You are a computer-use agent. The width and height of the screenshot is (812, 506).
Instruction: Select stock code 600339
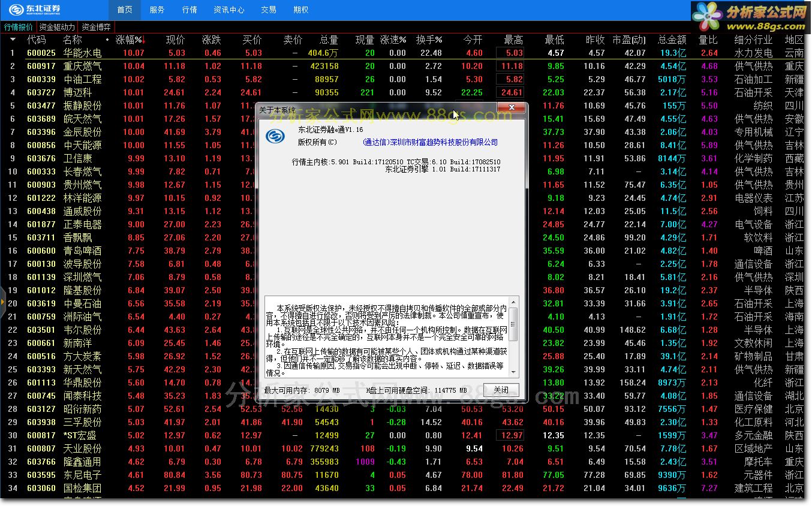pyautogui.click(x=41, y=79)
